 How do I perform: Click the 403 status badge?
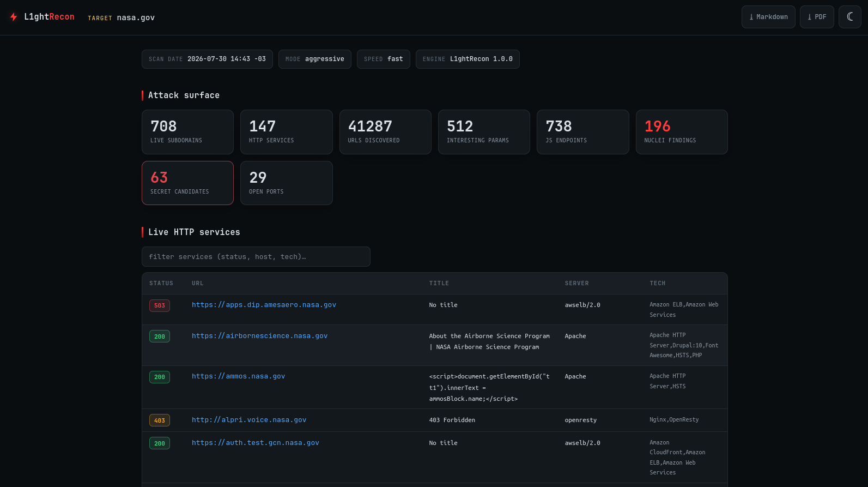(160, 420)
